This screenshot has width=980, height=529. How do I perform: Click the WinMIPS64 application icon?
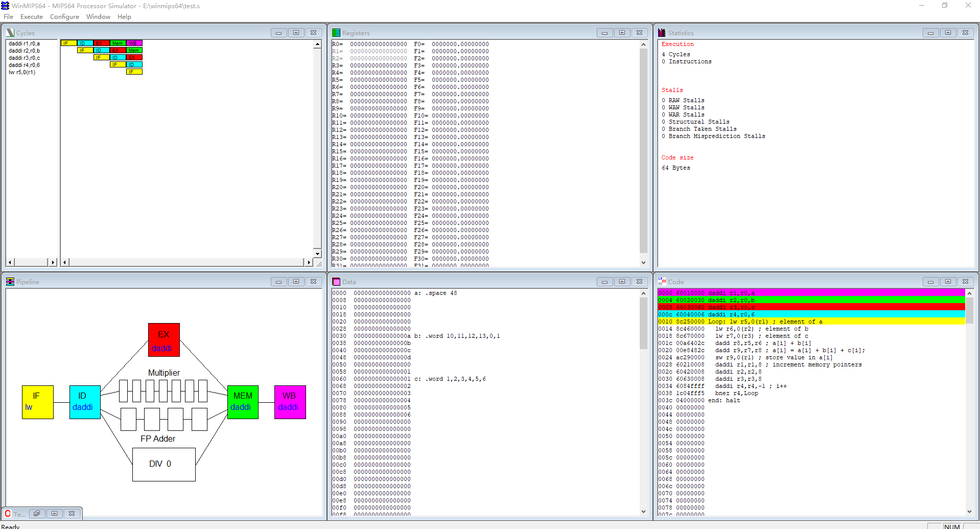point(5,6)
